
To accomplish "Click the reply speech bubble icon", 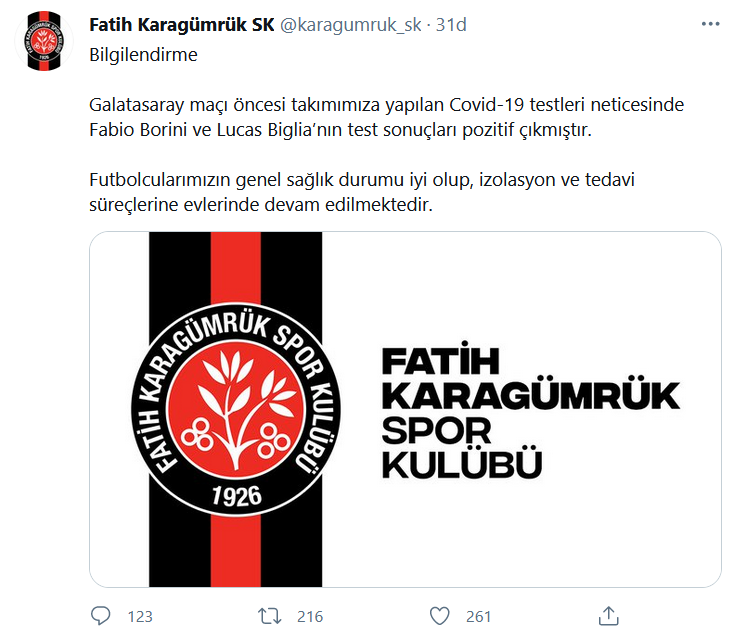I will click(100, 616).
